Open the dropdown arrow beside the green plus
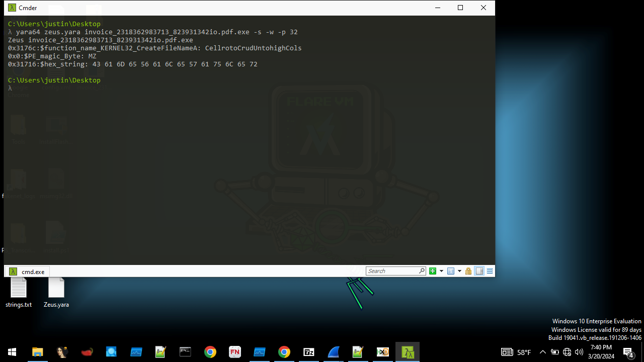 441,271
